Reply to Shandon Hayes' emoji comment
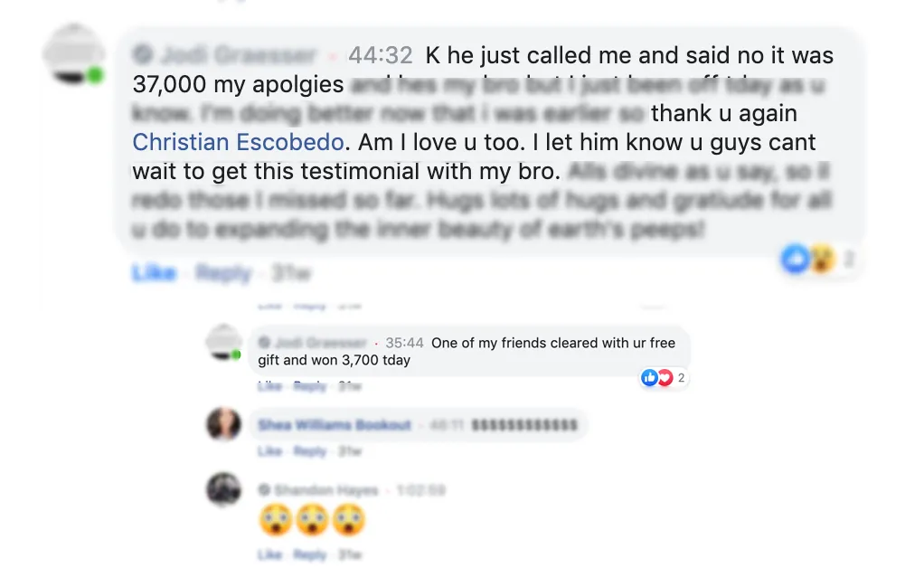Image resolution: width=924 pixels, height=568 pixels. (309, 554)
